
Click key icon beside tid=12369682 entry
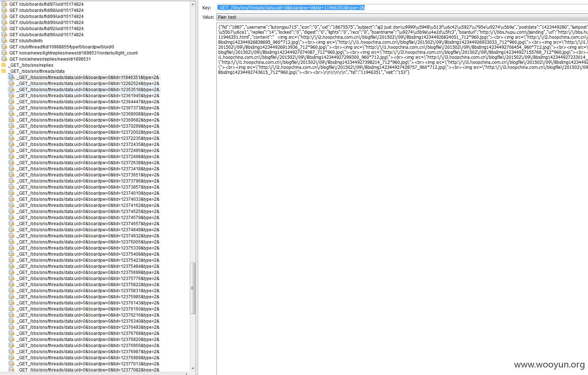tap(11, 120)
